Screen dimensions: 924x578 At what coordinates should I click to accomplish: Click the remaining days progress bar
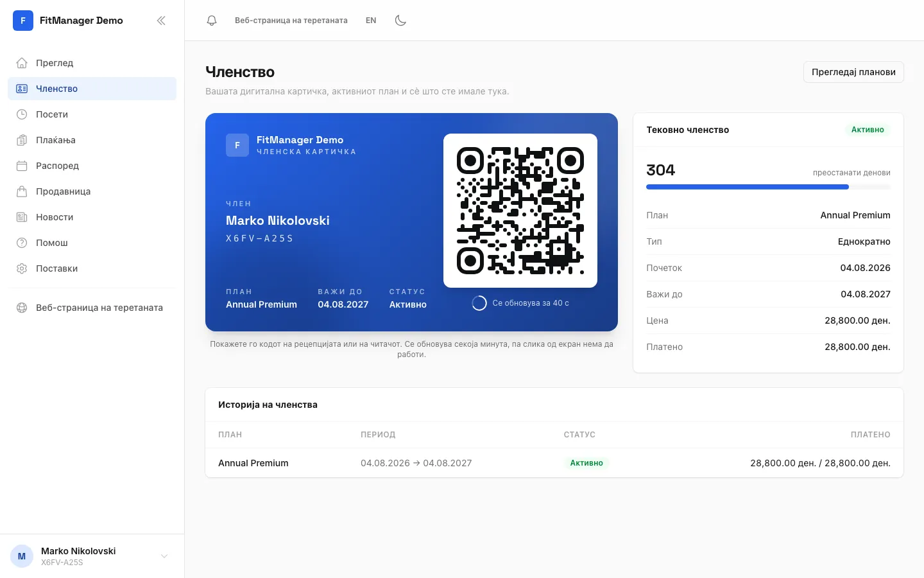pos(768,187)
